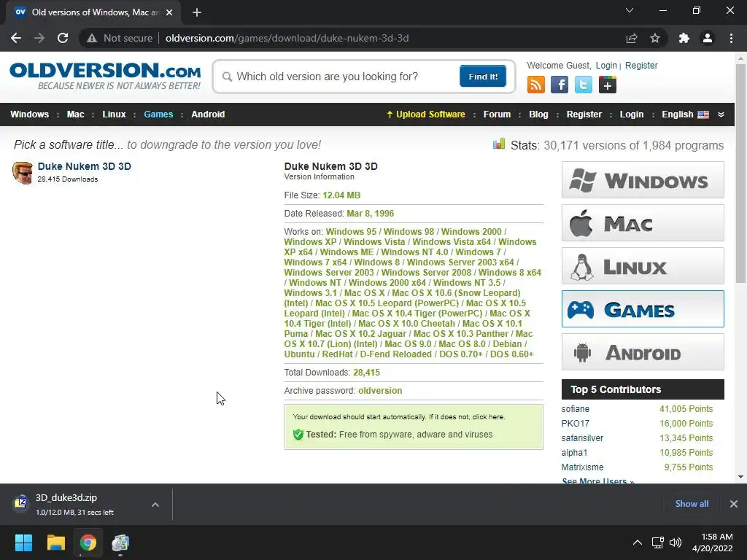Image resolution: width=747 pixels, height=560 pixels.
Task: Open the Mac menu in nav bar
Action: point(75,114)
